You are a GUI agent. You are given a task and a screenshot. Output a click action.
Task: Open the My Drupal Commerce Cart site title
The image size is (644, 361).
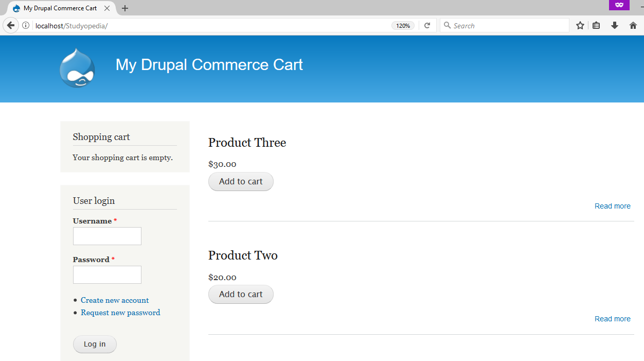tap(209, 65)
